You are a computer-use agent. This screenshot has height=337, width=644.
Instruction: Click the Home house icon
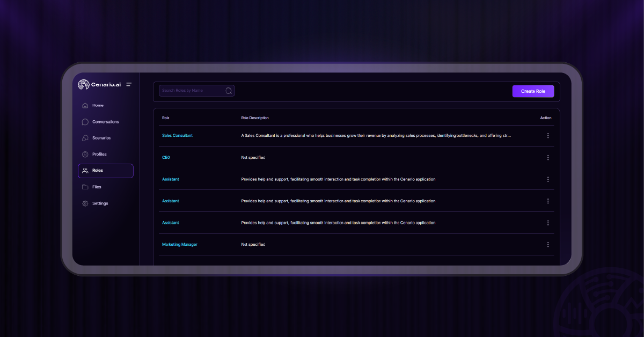85,106
